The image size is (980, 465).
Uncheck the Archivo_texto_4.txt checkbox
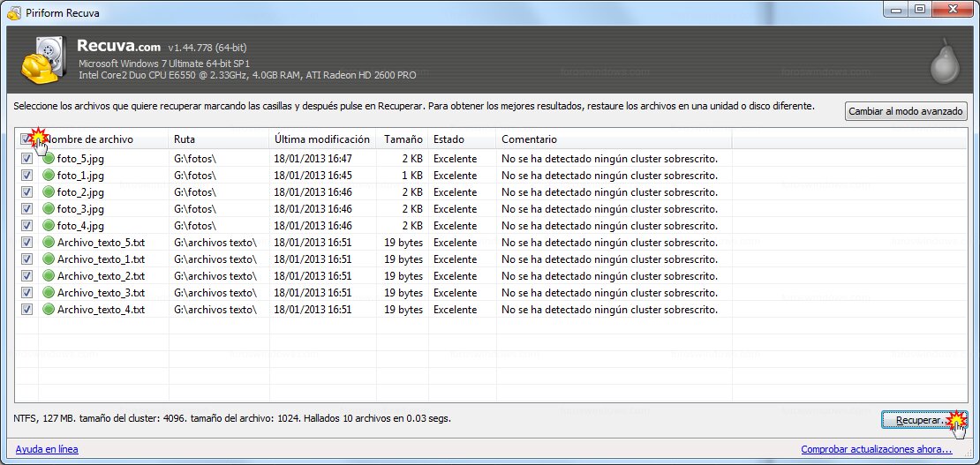click(26, 310)
